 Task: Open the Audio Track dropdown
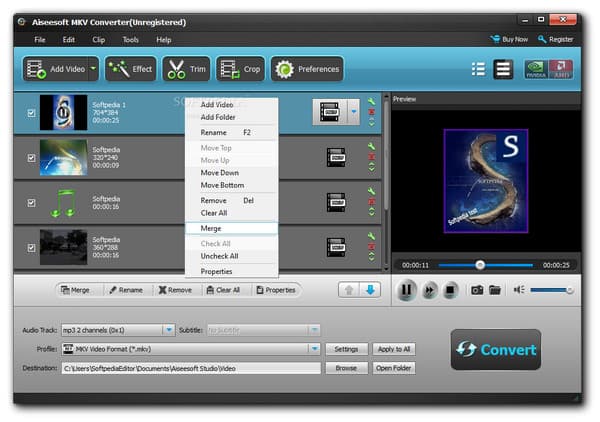[x=169, y=330]
